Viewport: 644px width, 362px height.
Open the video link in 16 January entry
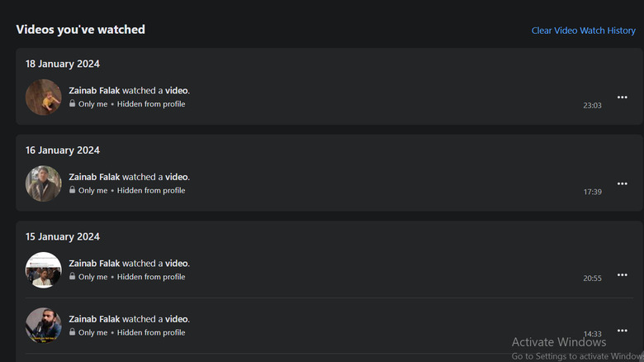(x=177, y=177)
